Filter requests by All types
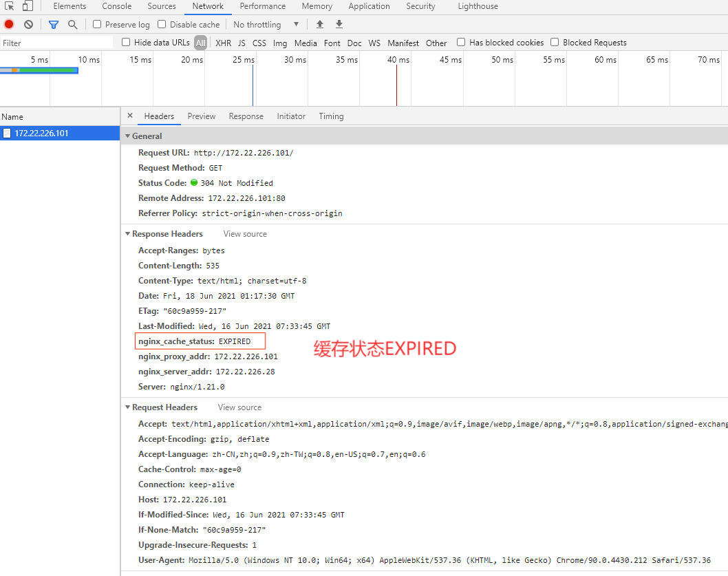The width and height of the screenshot is (728, 576). [x=200, y=43]
